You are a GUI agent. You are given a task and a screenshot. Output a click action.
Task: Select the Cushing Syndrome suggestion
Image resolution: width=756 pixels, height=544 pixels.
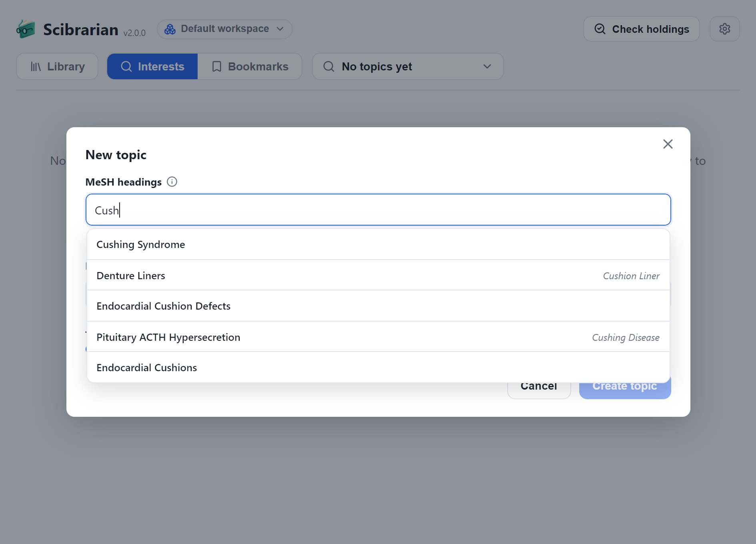pyautogui.click(x=378, y=244)
